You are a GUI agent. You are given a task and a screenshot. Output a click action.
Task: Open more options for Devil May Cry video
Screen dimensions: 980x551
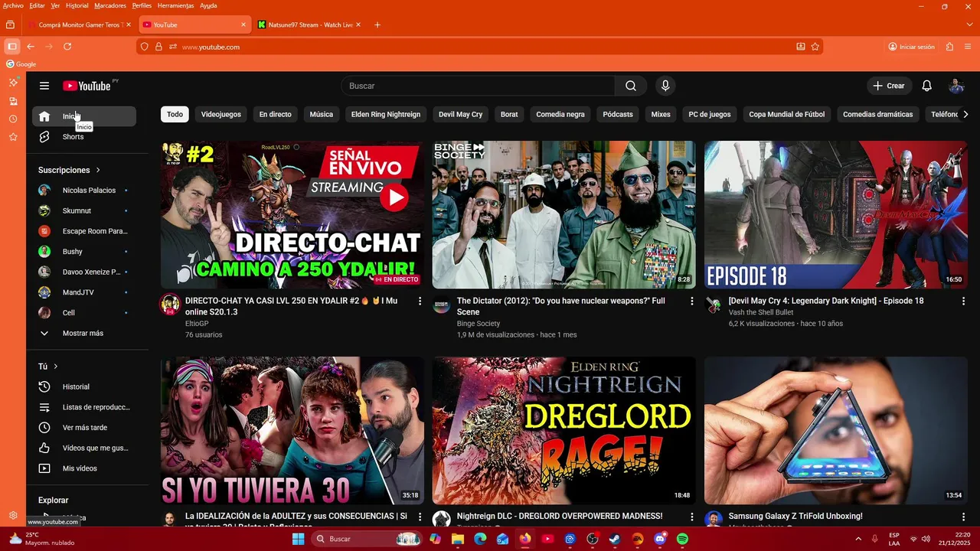coord(963,302)
